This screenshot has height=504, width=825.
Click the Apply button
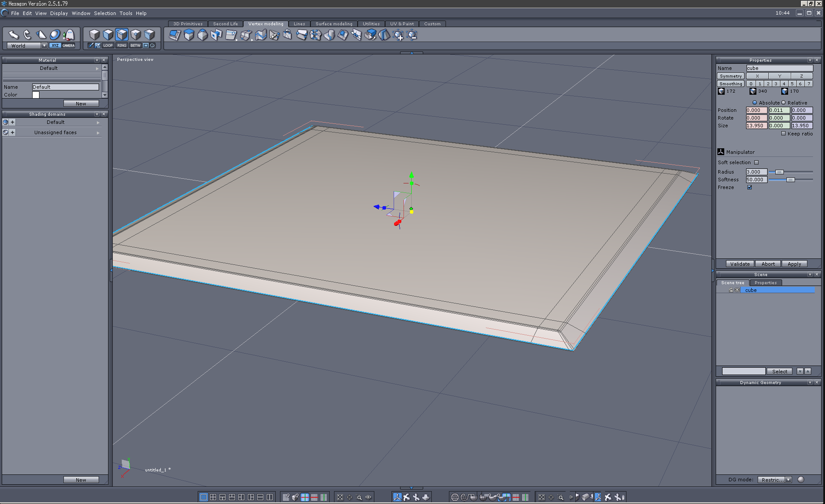[x=794, y=264]
